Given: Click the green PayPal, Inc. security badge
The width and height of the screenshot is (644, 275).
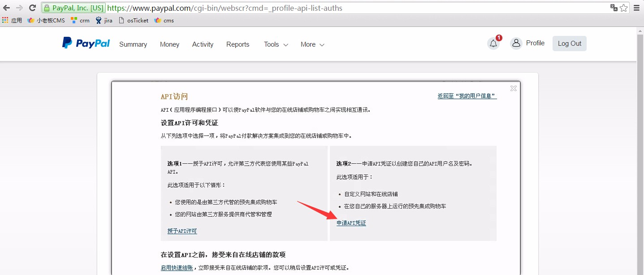Looking at the screenshot, I should pyautogui.click(x=74, y=8).
